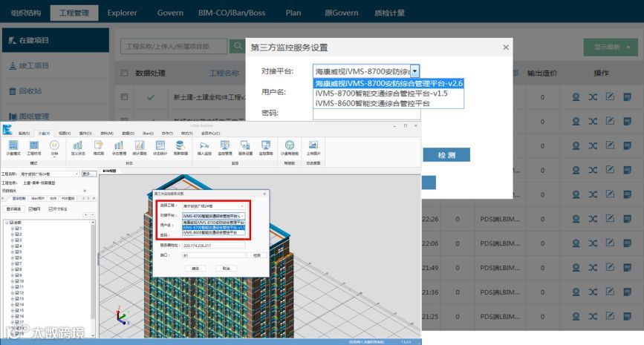Screen dimensions: 644x345
Task: Click the 显示筛选 button
Action: (13, 208)
